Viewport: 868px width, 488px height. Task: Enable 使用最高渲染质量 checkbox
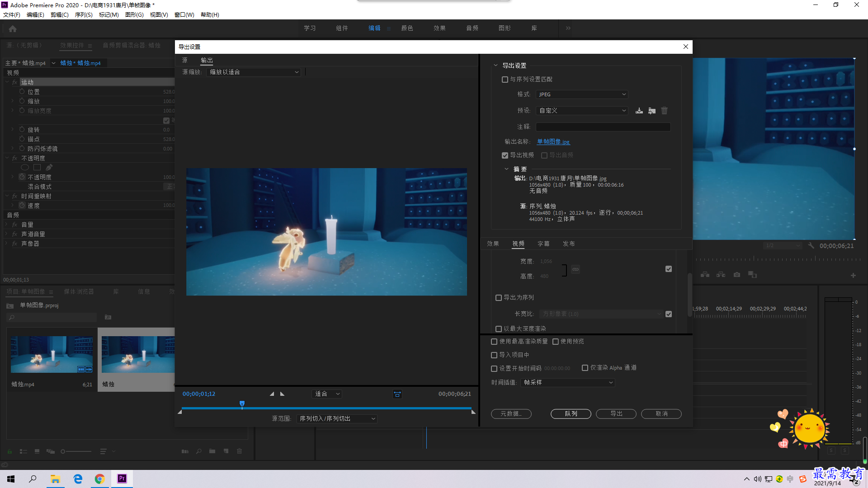(494, 342)
